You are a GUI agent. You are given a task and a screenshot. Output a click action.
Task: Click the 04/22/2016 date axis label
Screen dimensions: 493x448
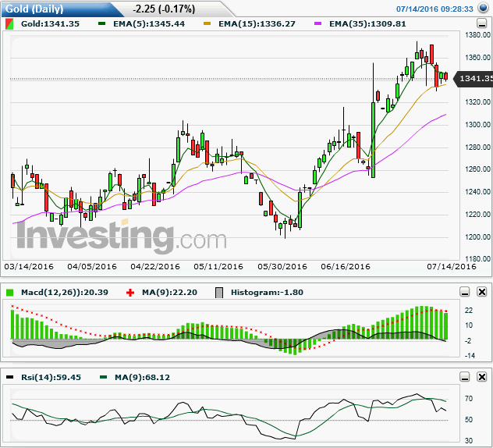tap(155, 267)
